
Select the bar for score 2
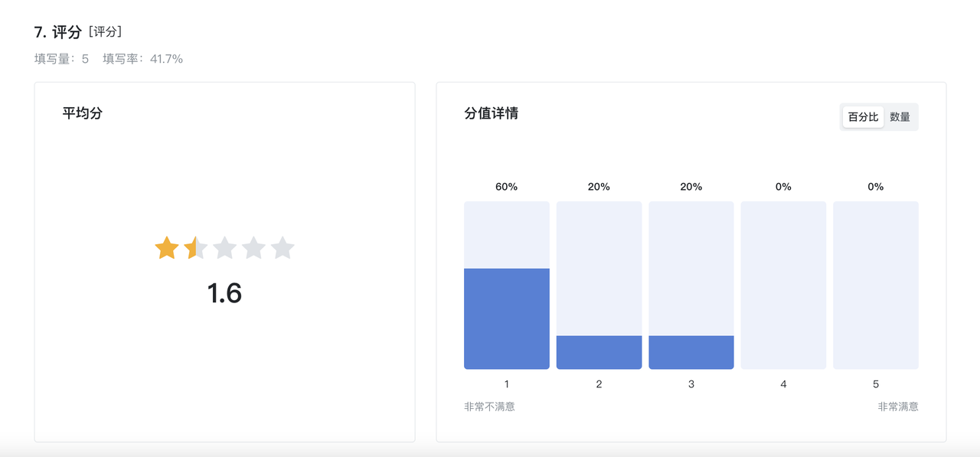coord(599,286)
